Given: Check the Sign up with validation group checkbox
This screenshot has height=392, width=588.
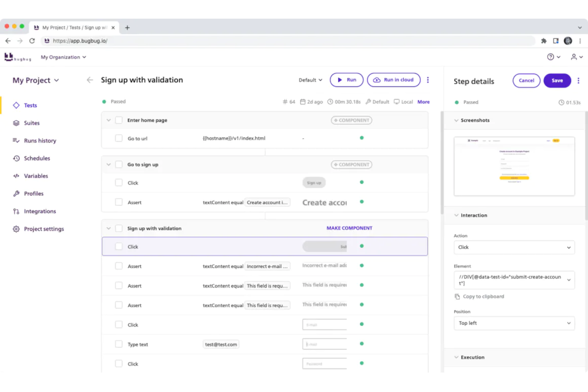Looking at the screenshot, I should pyautogui.click(x=119, y=228).
